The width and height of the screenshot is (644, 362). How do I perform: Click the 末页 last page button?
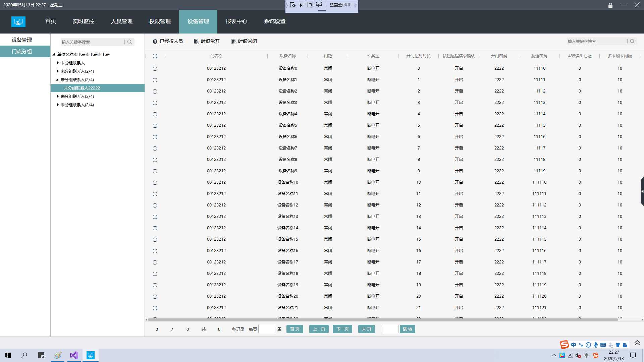367,329
